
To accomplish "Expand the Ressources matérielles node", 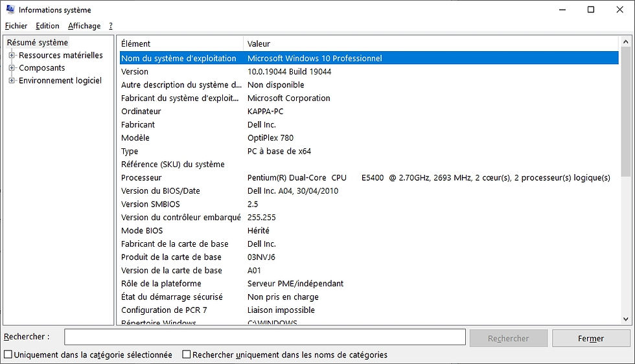I will coord(12,55).
